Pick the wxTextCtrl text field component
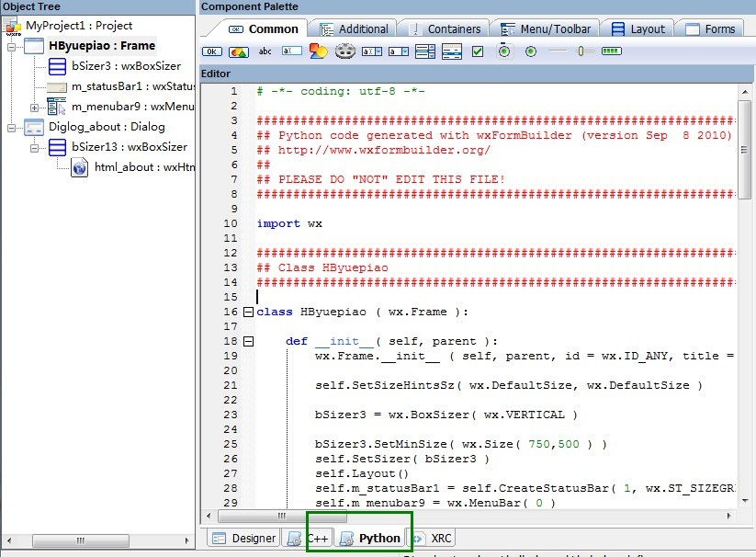The image size is (756, 557). (x=292, y=51)
